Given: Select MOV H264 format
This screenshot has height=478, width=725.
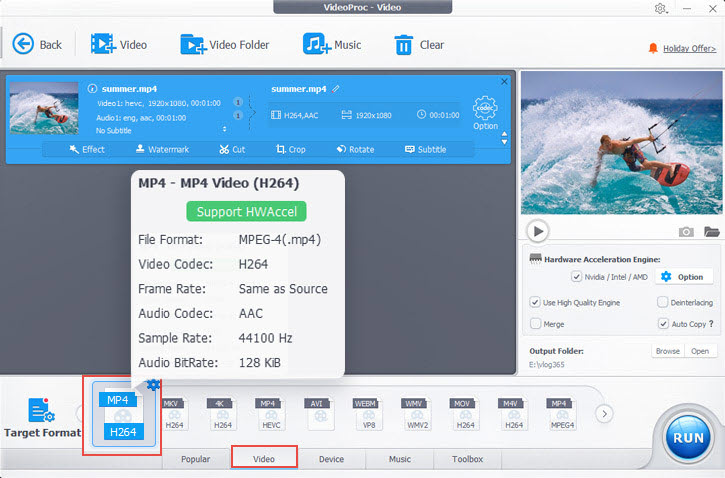Looking at the screenshot, I should (465, 414).
